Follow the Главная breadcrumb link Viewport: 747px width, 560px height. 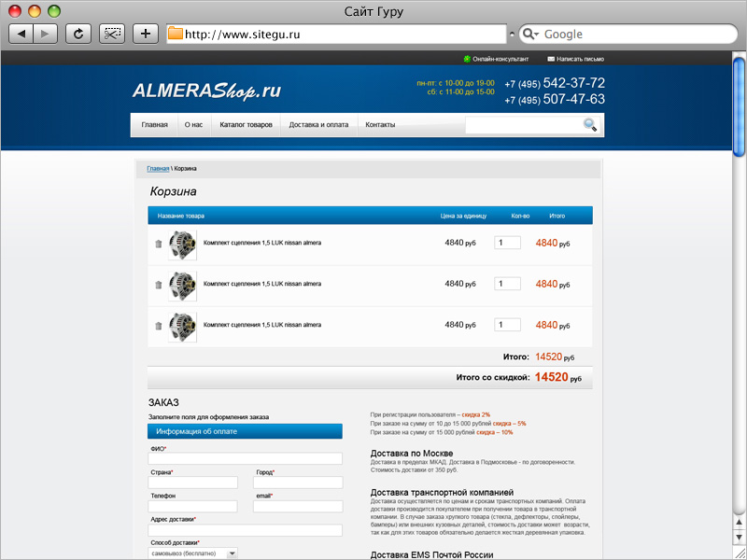158,169
